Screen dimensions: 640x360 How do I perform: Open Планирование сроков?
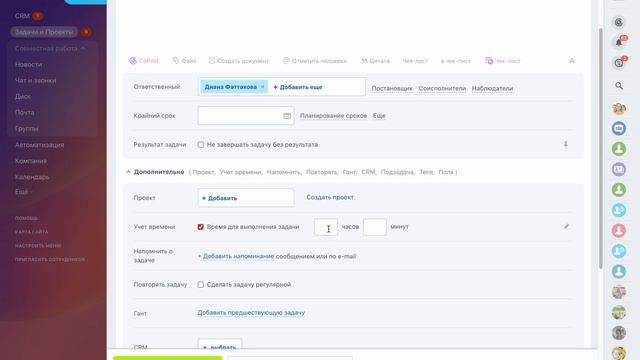pos(333,116)
